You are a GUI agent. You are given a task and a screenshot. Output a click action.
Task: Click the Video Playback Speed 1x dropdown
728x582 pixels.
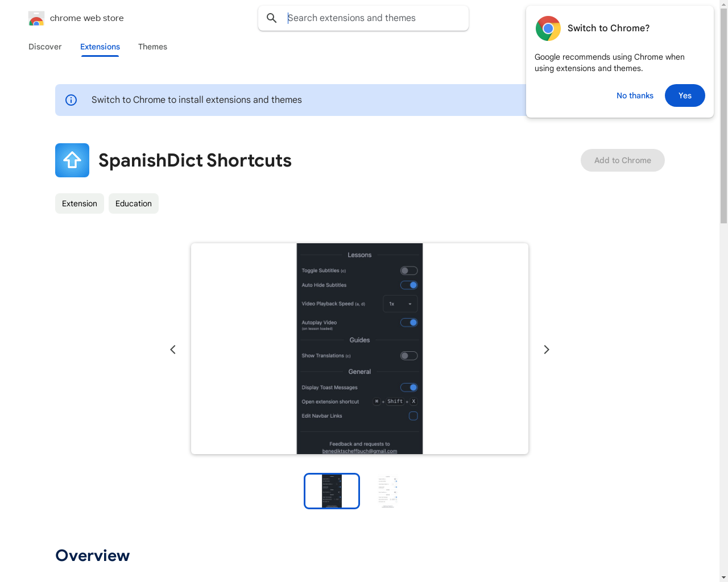400,304
